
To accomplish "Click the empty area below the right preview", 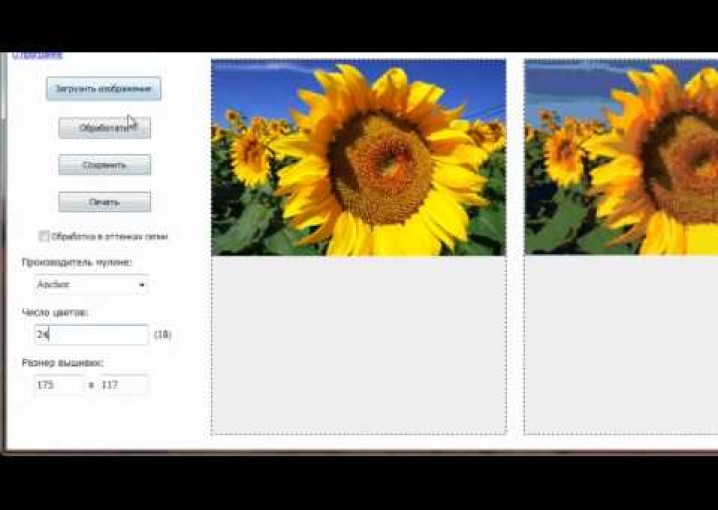I will pos(620,344).
